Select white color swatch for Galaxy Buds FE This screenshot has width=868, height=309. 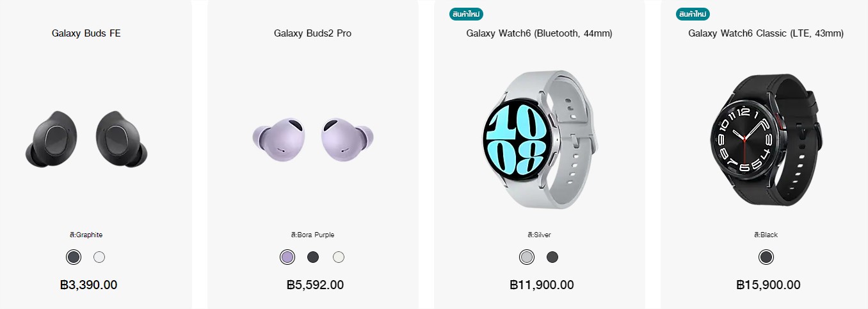click(x=99, y=257)
